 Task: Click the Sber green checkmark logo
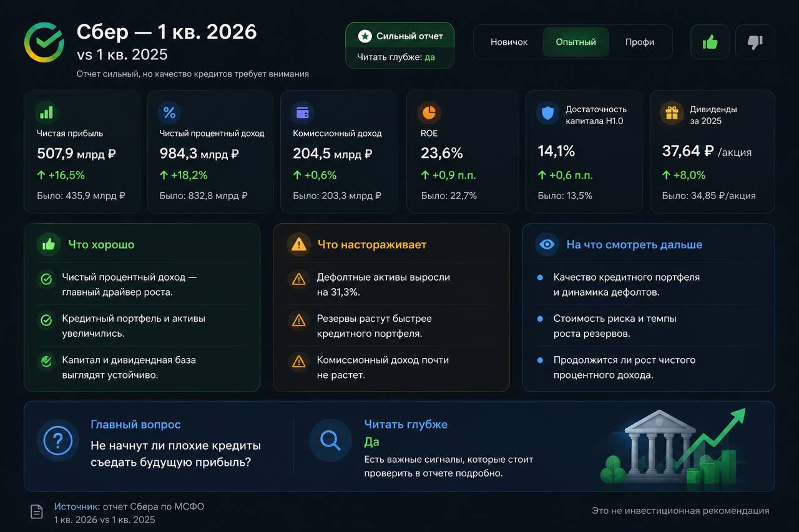pos(44,42)
